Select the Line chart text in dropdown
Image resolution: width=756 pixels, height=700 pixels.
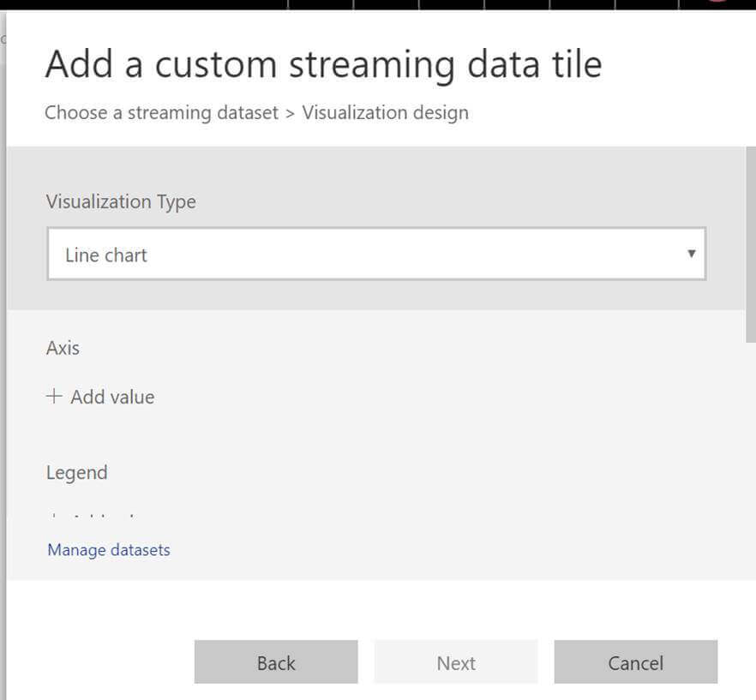tap(106, 255)
